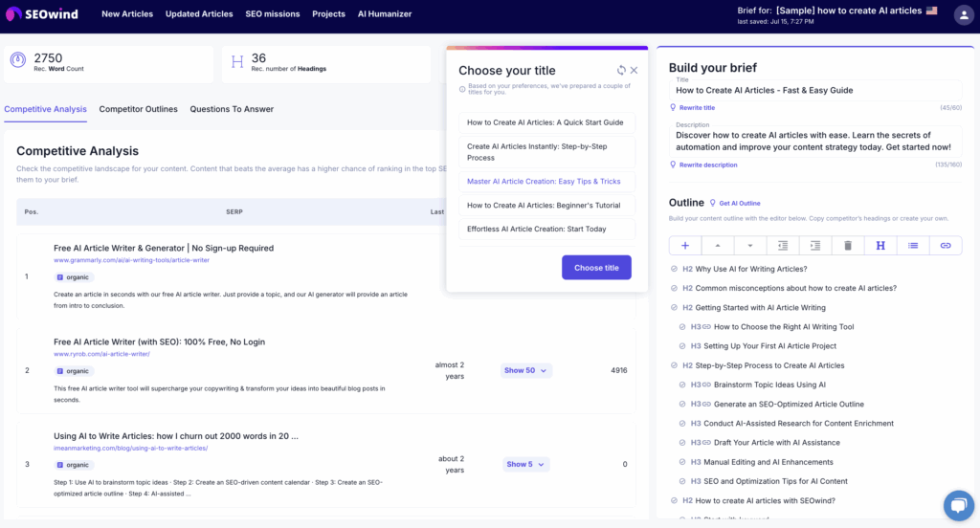Toggle check circle for 'How to create AI articles with SEOwind?'
980x528 pixels.
click(674, 500)
